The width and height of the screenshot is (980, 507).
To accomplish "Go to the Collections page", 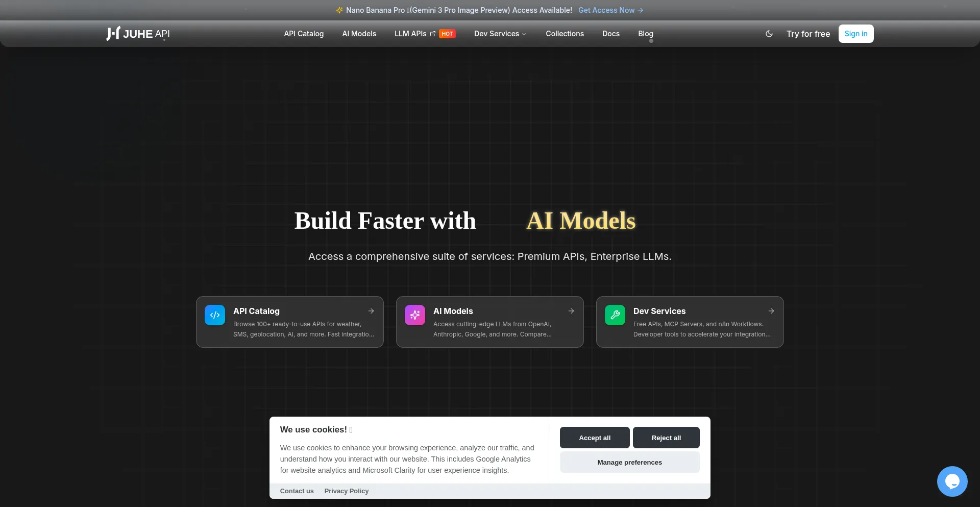I will point(565,34).
